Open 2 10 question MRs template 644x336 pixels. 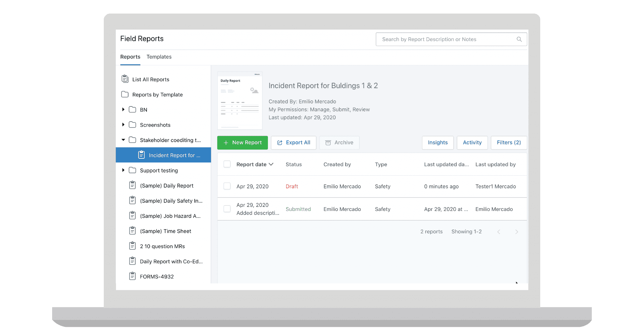pyautogui.click(x=163, y=246)
